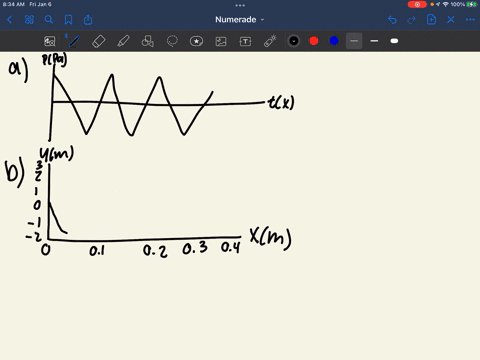
Task: Select the Lasso tool
Action: (172, 41)
